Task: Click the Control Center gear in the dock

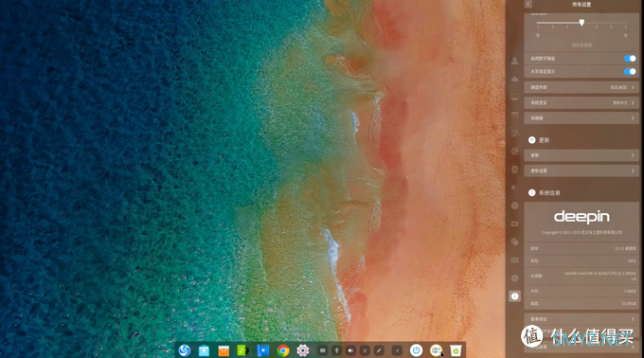Action: point(303,350)
